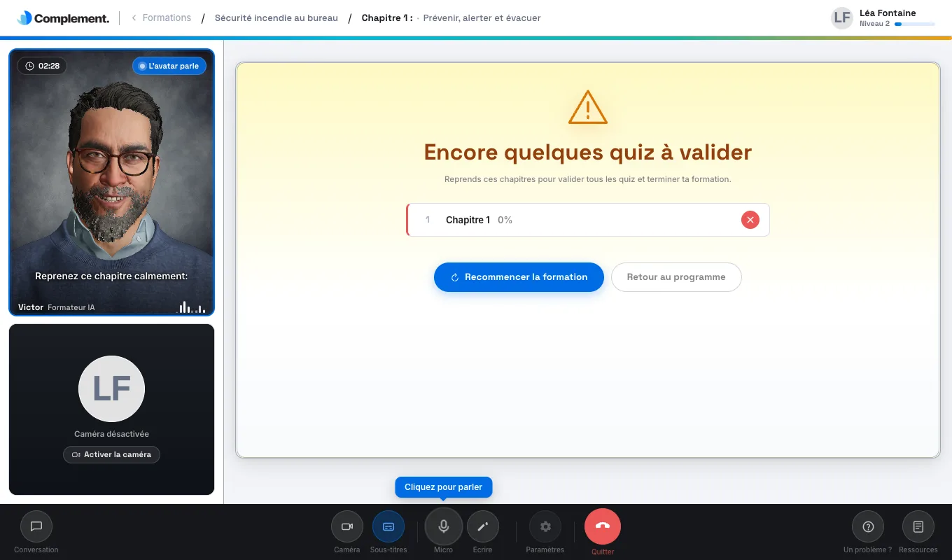Open the Un problème ? help icon
The width and height of the screenshot is (952, 560).
click(x=868, y=526)
